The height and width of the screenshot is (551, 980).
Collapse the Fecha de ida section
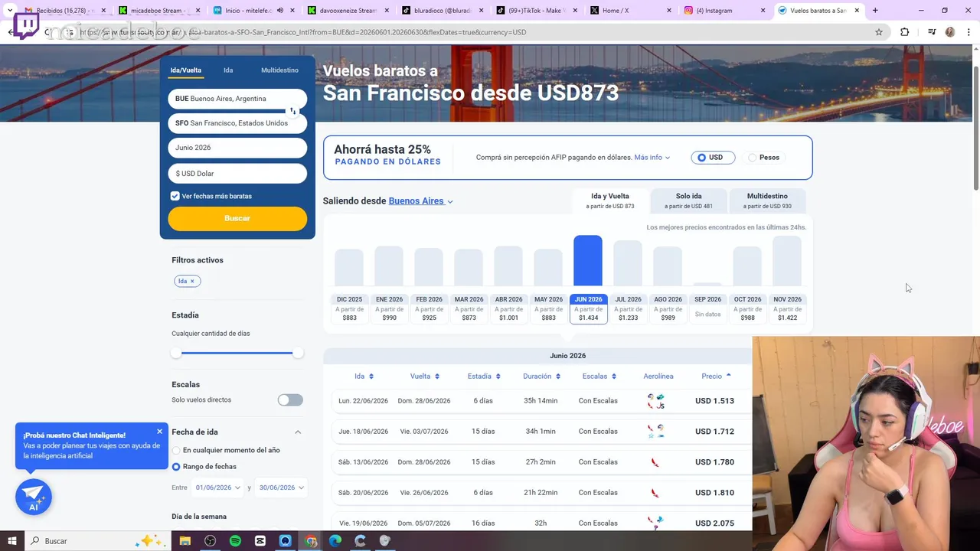tap(298, 432)
